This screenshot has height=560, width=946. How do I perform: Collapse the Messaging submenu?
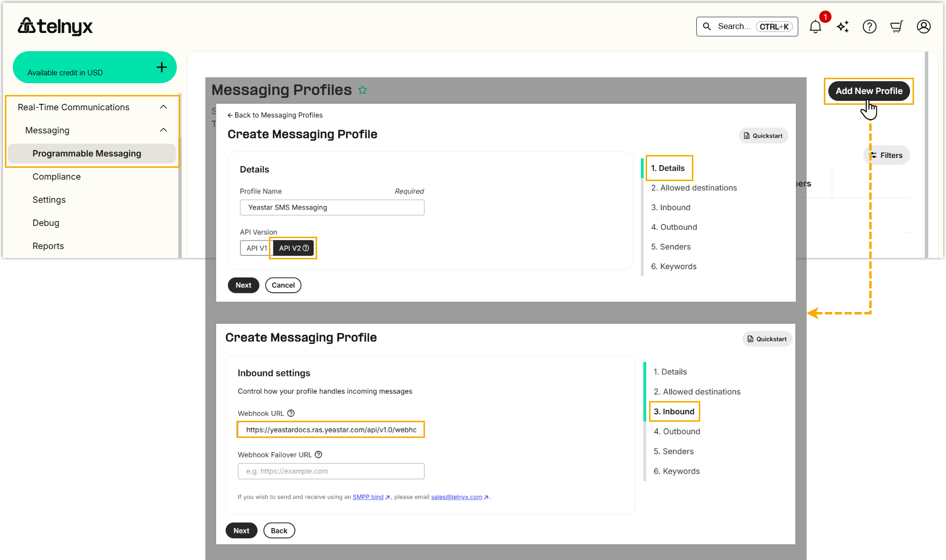pyautogui.click(x=163, y=130)
